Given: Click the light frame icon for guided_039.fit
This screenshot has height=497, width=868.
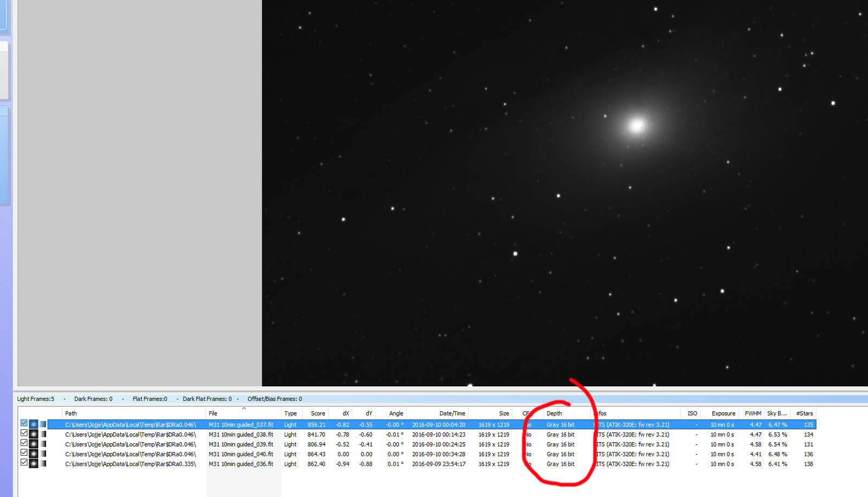Looking at the screenshot, I should pos(34,444).
